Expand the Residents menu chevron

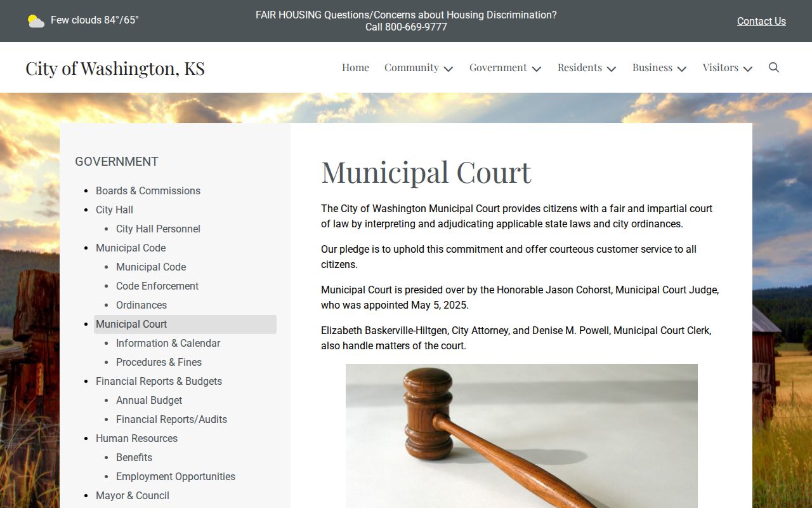coord(612,69)
